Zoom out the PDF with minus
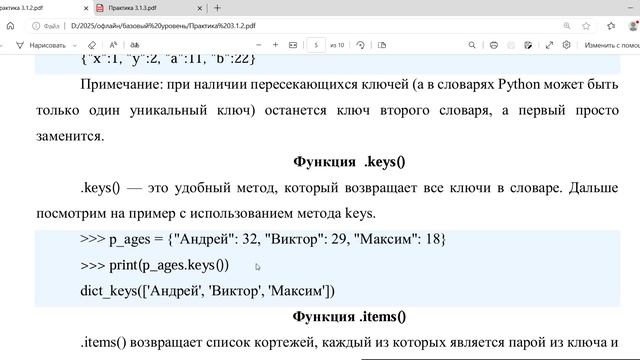The image size is (640, 360). click(258, 45)
